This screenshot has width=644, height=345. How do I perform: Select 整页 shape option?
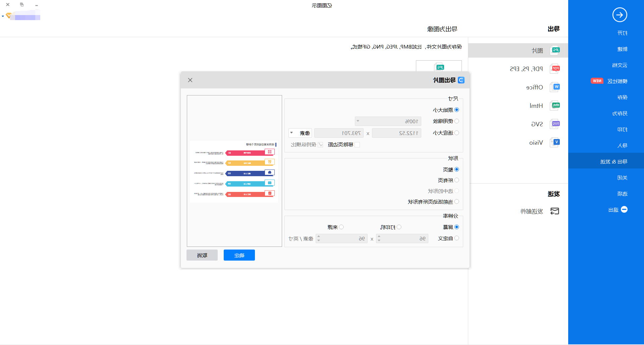pos(457,169)
